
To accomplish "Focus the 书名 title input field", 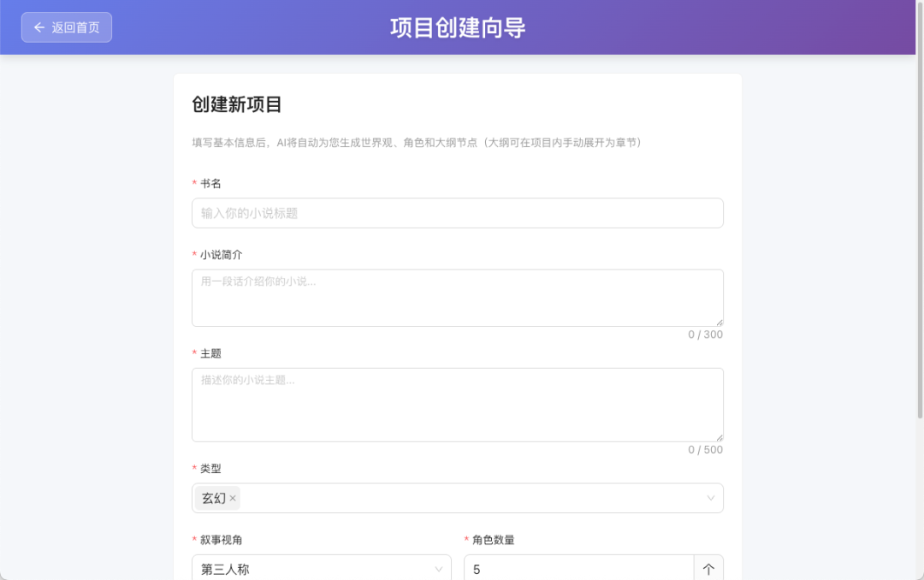I will [458, 212].
